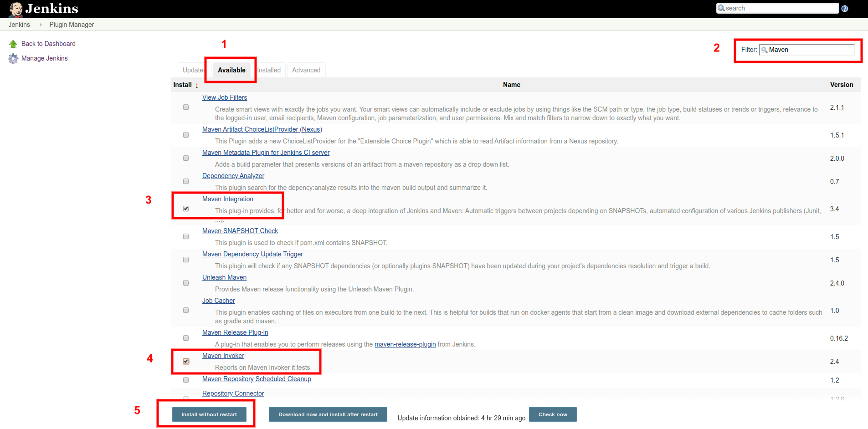Click the green Back to Dashboard arrow icon
This screenshot has width=868, height=429.
tap(13, 44)
